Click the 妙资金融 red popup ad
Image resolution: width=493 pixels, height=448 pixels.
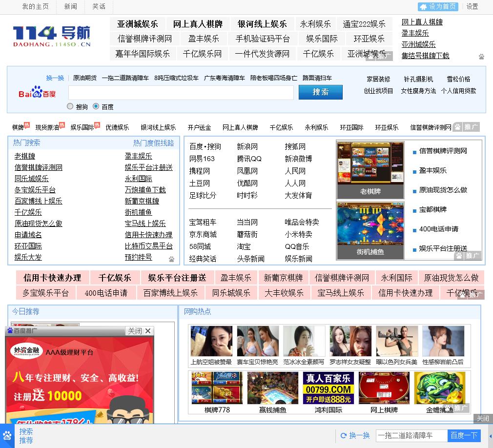80,380
